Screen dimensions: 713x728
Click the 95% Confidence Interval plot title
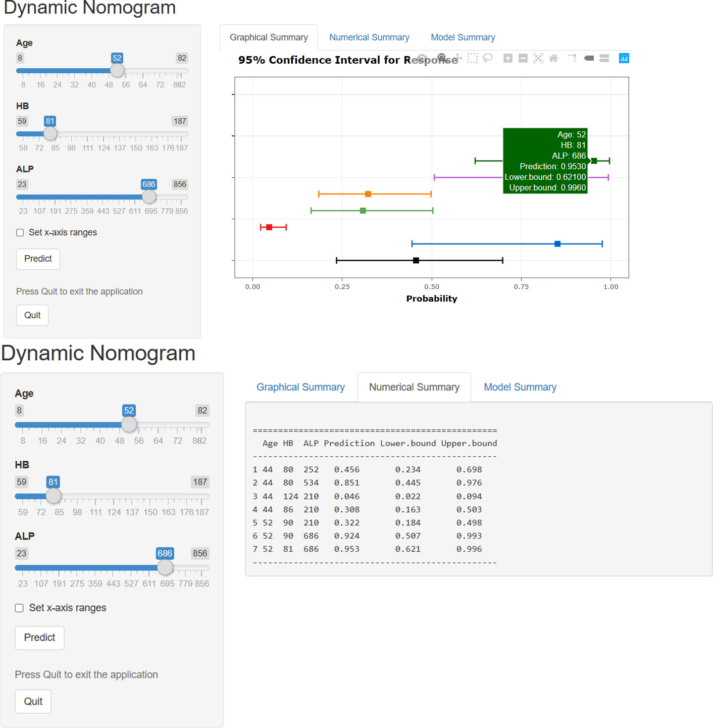point(348,60)
